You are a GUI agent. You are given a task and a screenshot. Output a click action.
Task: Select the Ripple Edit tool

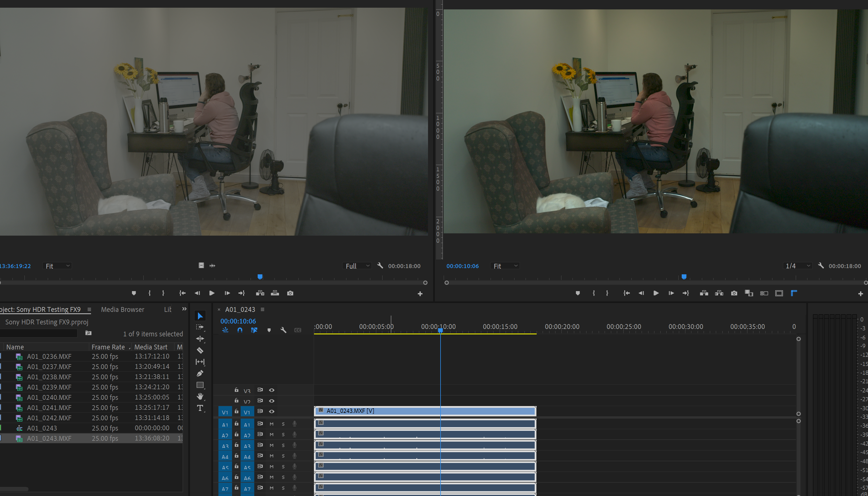(200, 339)
